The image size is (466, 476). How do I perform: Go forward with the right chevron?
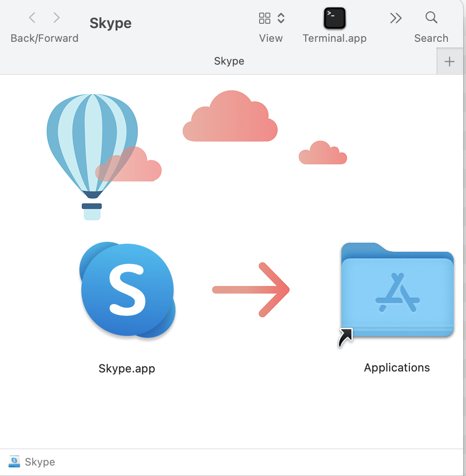point(57,18)
